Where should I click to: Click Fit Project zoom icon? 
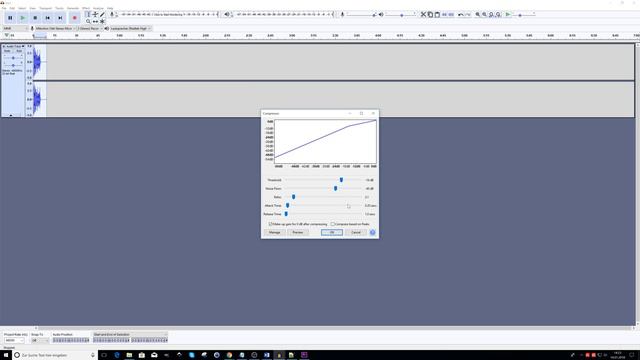pos(498,14)
